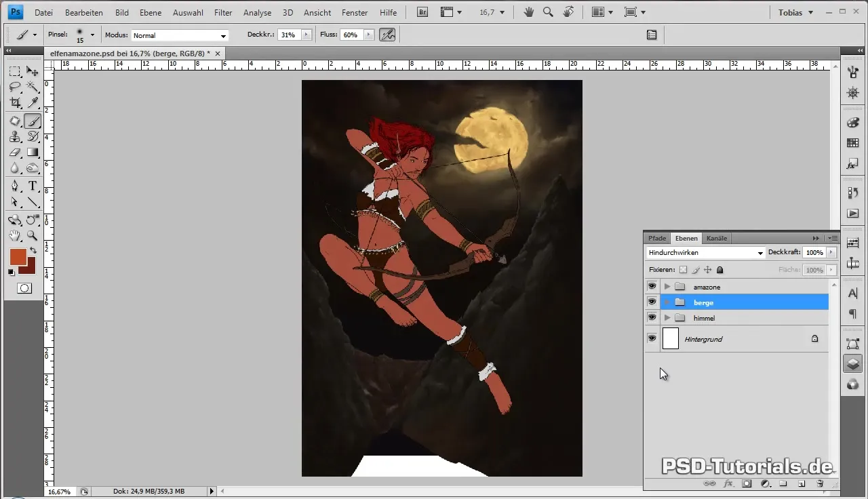Switch to the Pfade tab
The width and height of the screenshot is (868, 499).
tap(657, 238)
